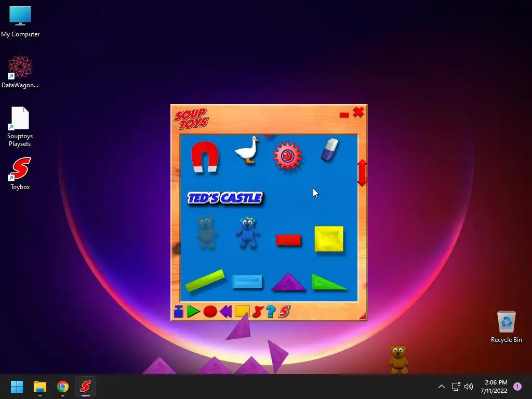532x399 pixels.
Task: Select the Souptoys Playsets desktop shortcut
Action: (x=20, y=127)
